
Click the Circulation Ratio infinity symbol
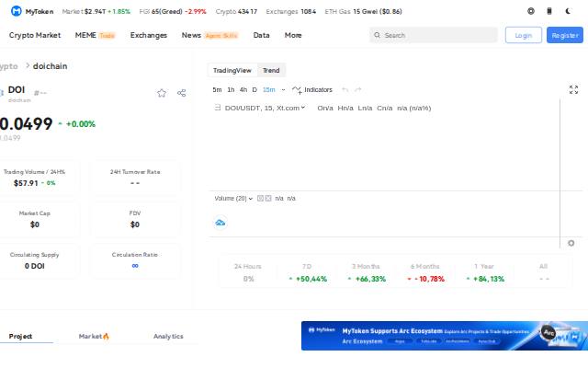(x=135, y=266)
